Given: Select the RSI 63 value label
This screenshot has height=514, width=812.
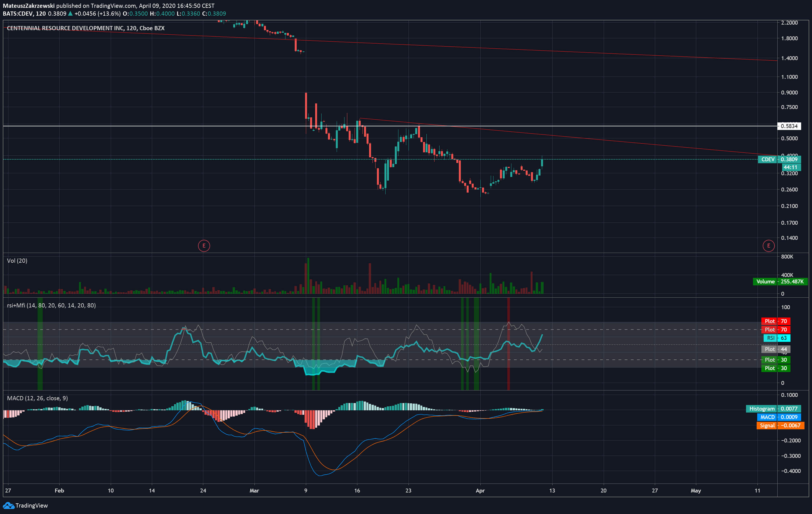Looking at the screenshot, I should pyautogui.click(x=776, y=338).
